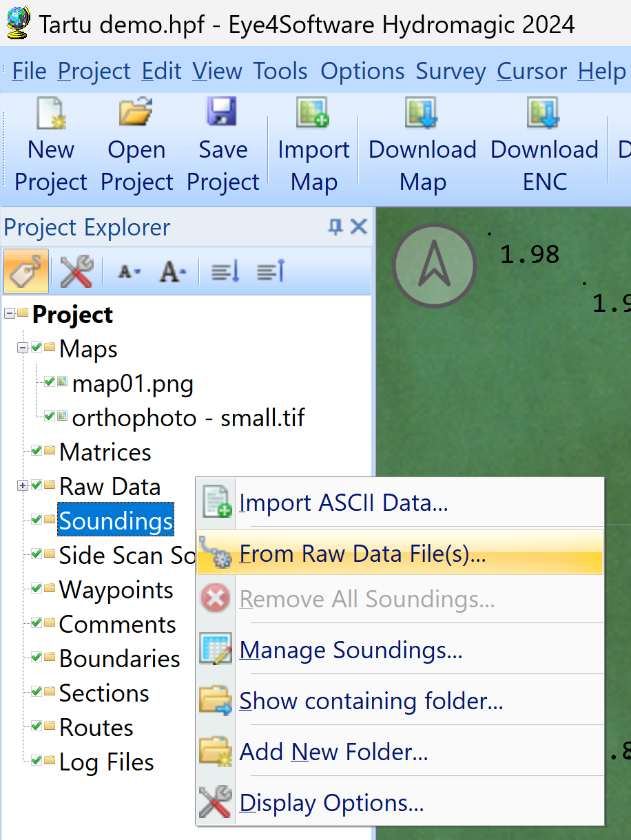Screen dimensions: 631x840
Task: Open the File menu
Action: 29,71
